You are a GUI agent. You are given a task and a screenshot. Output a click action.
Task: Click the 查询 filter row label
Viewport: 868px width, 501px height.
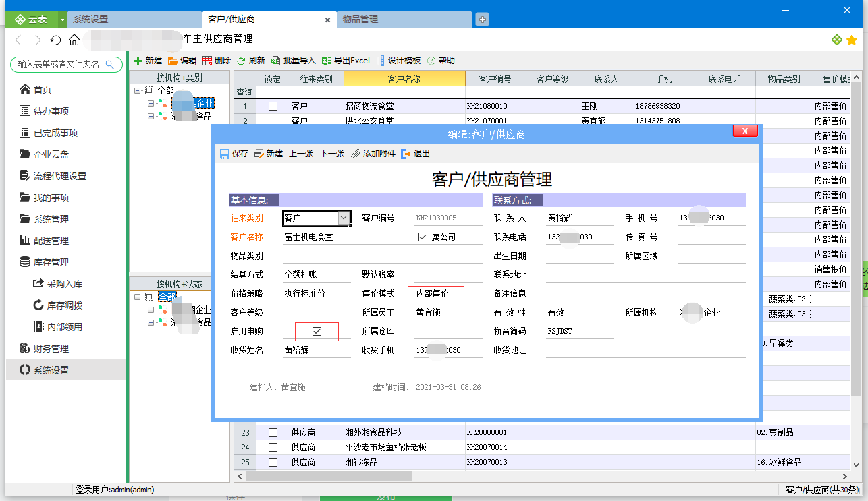point(244,92)
